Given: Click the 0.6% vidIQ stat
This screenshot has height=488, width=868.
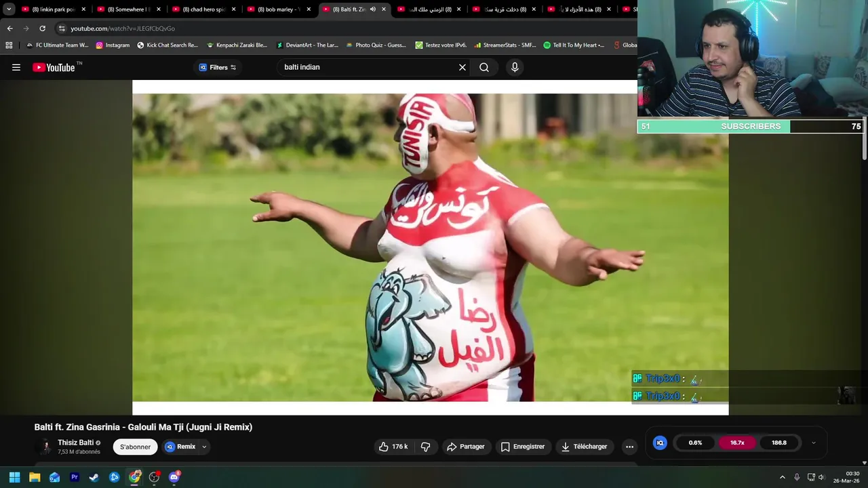Looking at the screenshot, I should (x=695, y=443).
